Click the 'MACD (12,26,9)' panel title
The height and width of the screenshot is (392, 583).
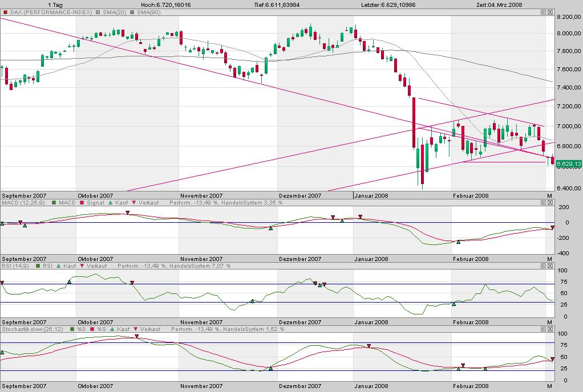(23, 203)
